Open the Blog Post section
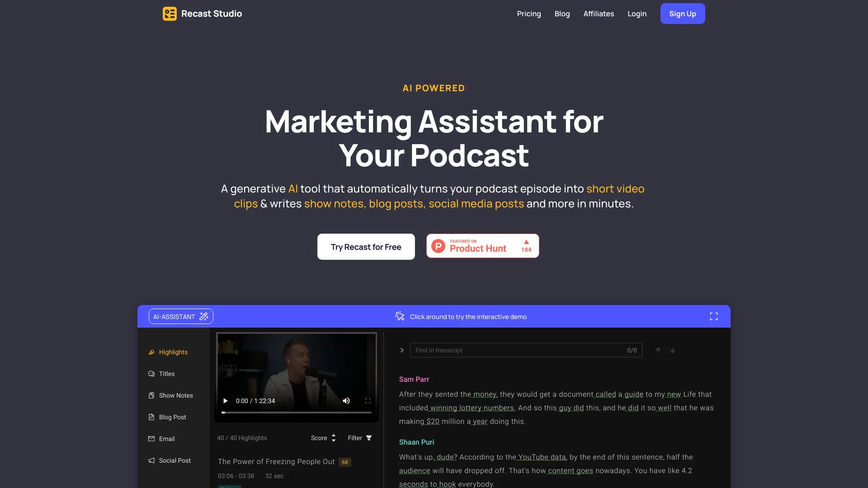The image size is (868, 488). (172, 417)
